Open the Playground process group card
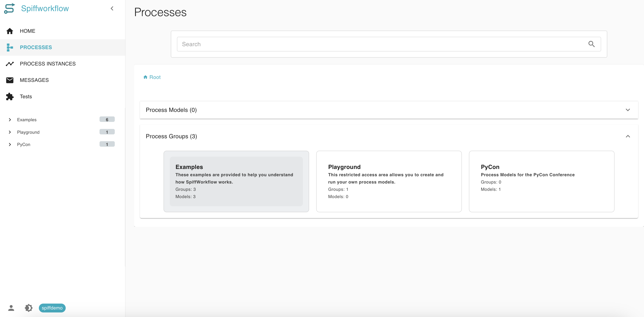The image size is (644, 317). point(389,181)
